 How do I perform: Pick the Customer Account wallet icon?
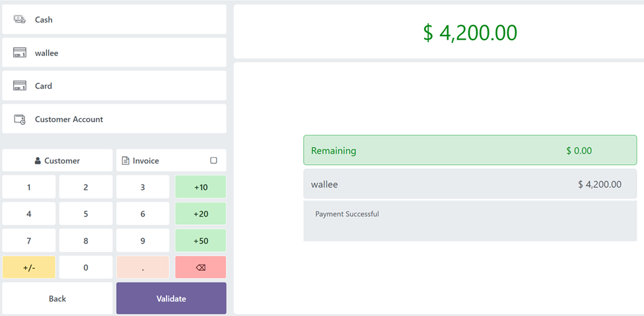pos(20,119)
